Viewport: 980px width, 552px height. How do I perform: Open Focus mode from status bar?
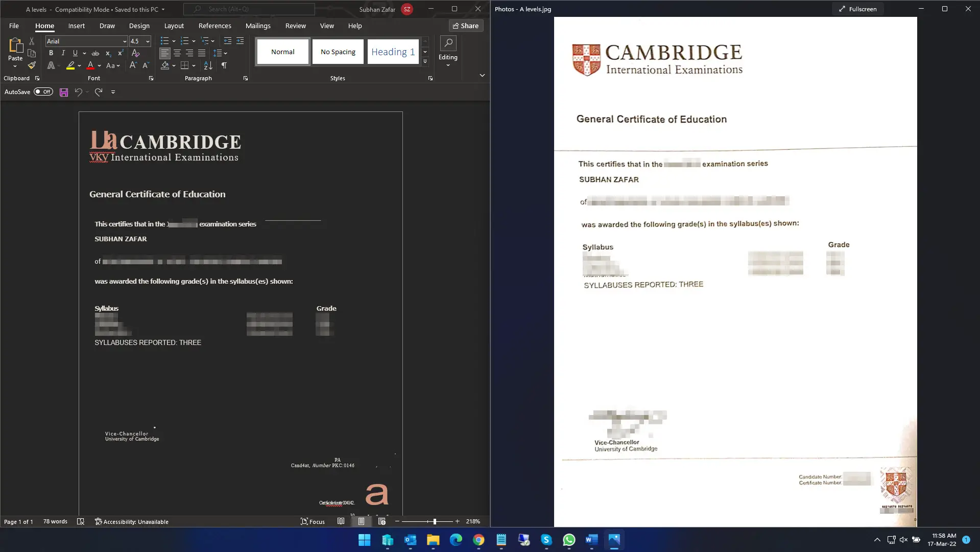313,521
